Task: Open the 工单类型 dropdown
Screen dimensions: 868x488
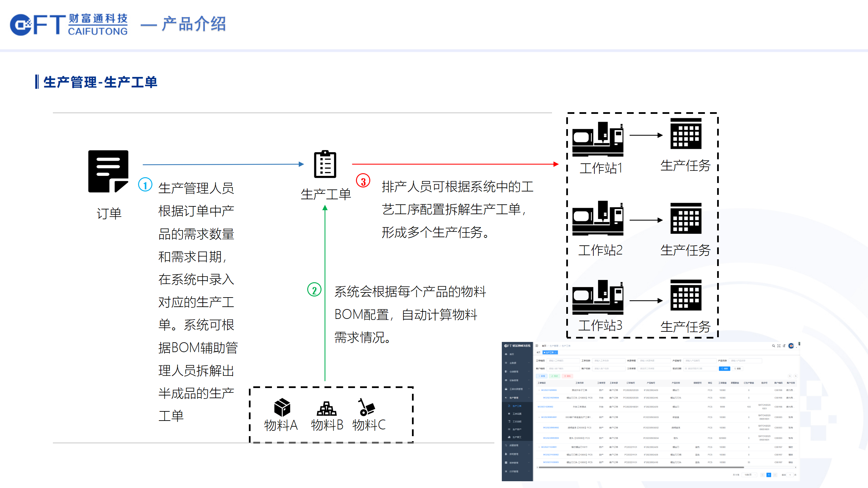Action: (x=654, y=368)
